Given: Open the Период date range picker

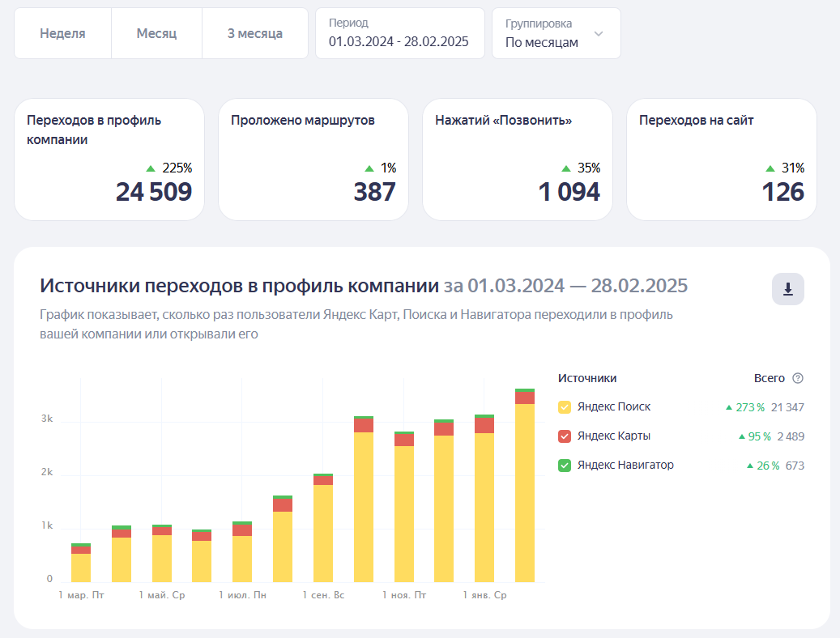Looking at the screenshot, I should click(399, 33).
